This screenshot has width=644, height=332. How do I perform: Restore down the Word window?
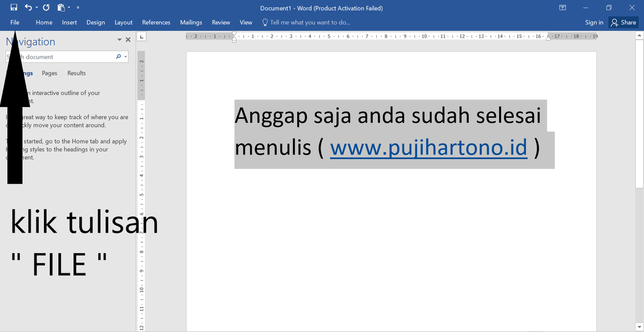click(609, 8)
